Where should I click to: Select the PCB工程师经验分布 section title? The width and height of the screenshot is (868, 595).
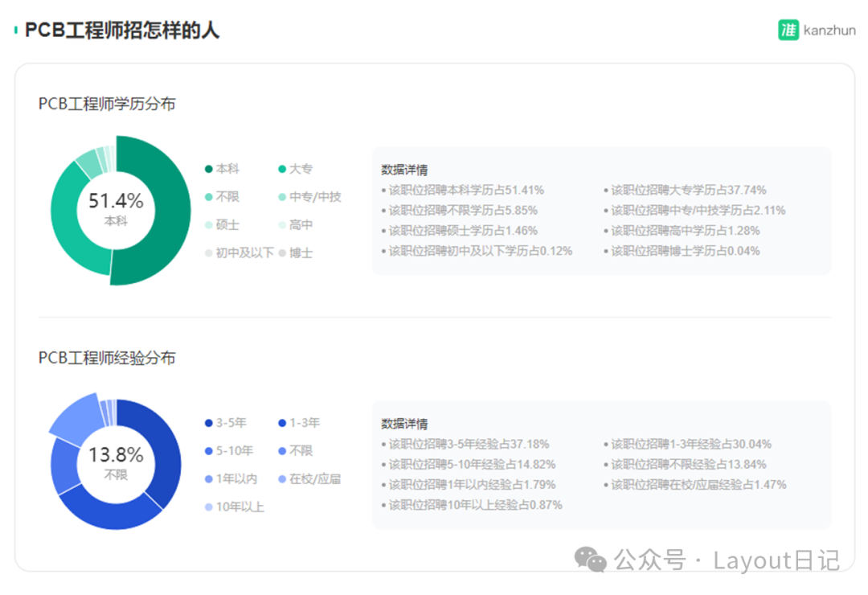tap(108, 358)
